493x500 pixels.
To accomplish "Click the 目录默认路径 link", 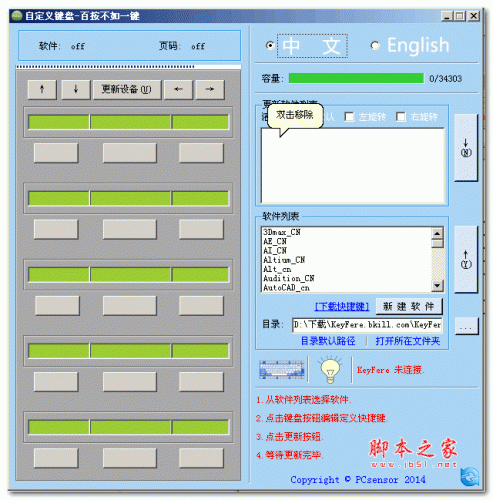I will 328,341.
